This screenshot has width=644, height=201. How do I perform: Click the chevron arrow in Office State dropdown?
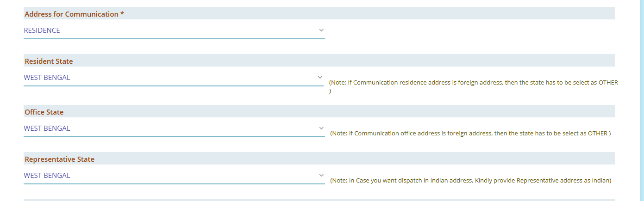[321, 128]
